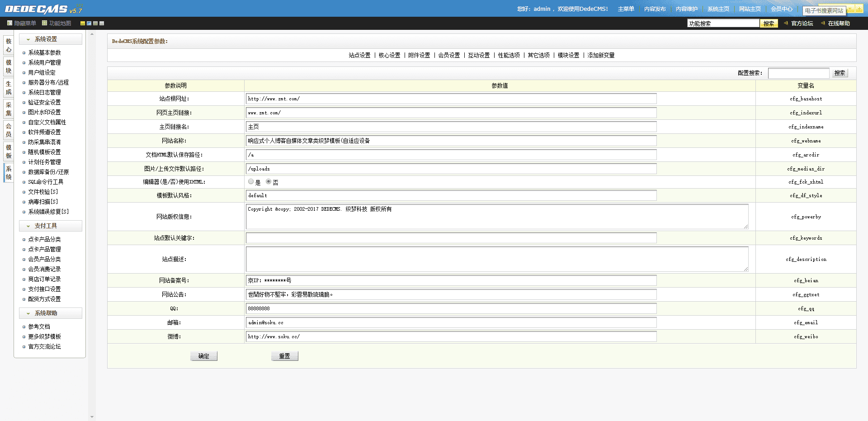The height and width of the screenshot is (421, 868).
Task: Open 内容发布 in the top navigation
Action: (655, 9)
